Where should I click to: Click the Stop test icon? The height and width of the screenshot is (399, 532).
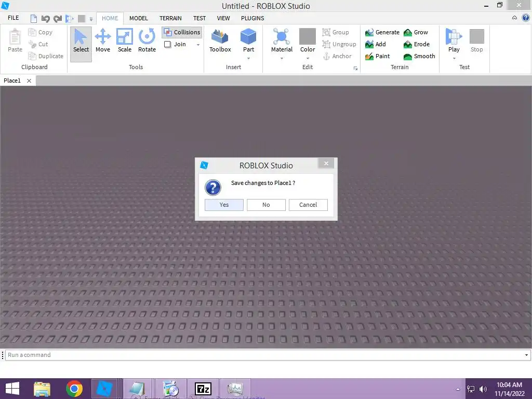(477, 36)
